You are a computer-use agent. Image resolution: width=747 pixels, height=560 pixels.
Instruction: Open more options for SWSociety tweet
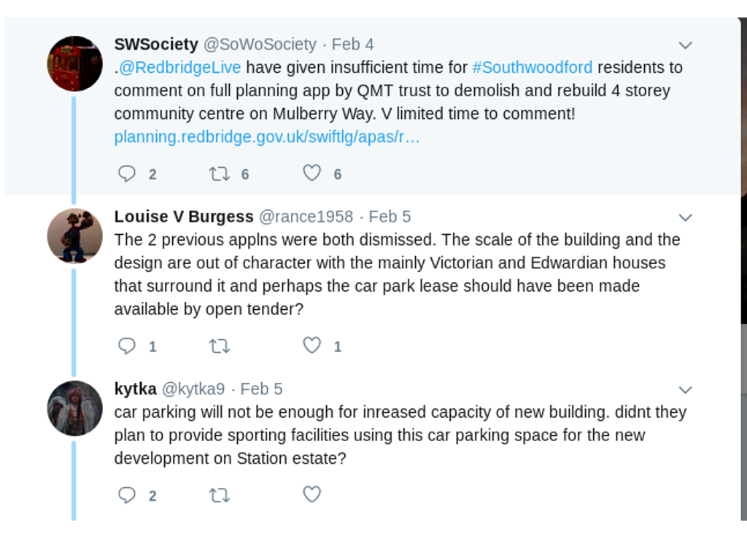(685, 45)
